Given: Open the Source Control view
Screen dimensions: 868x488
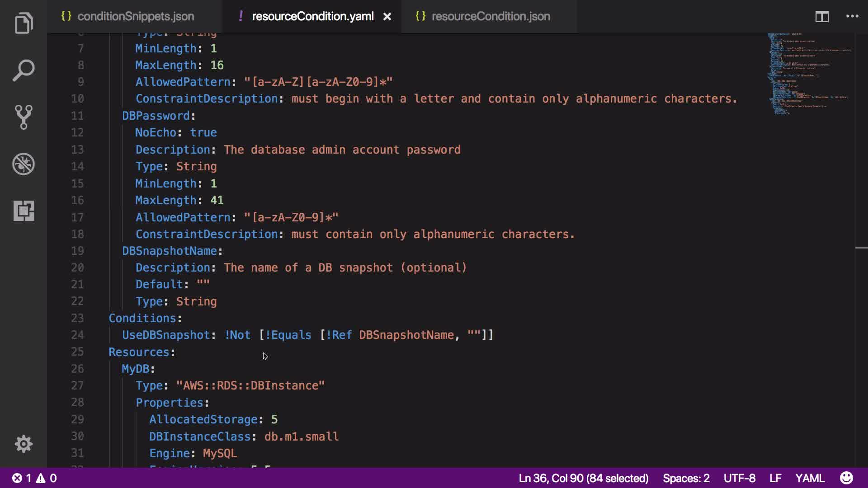Looking at the screenshot, I should click(24, 117).
